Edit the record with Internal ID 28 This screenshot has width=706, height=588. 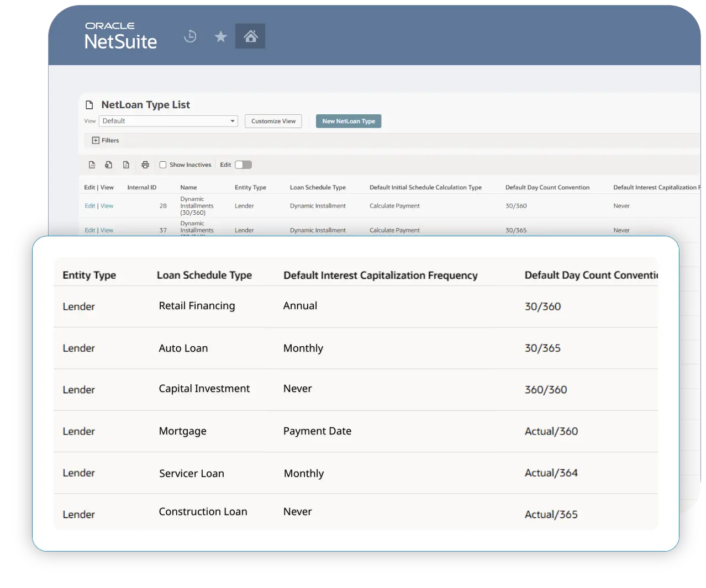(x=89, y=206)
